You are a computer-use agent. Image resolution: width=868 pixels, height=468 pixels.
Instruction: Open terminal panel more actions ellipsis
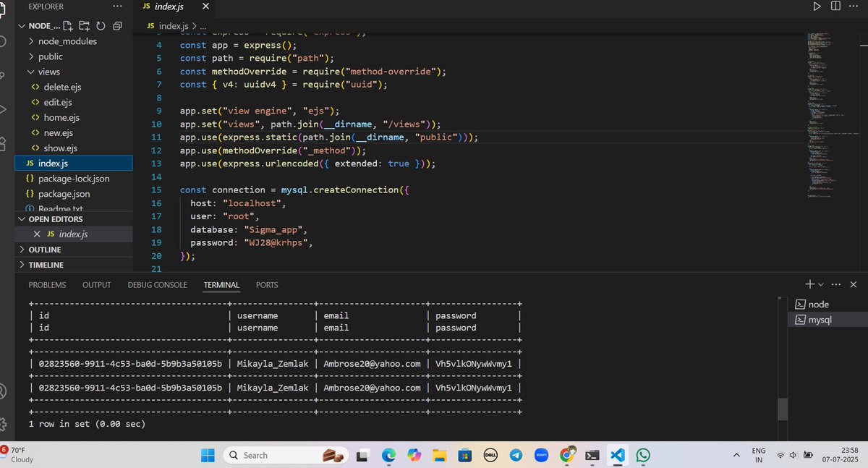coord(836,285)
